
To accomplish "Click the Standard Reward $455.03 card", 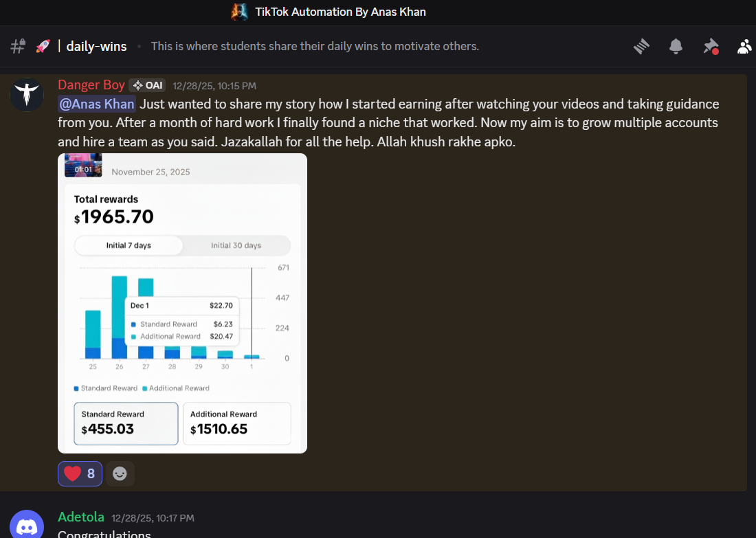I will (126, 423).
